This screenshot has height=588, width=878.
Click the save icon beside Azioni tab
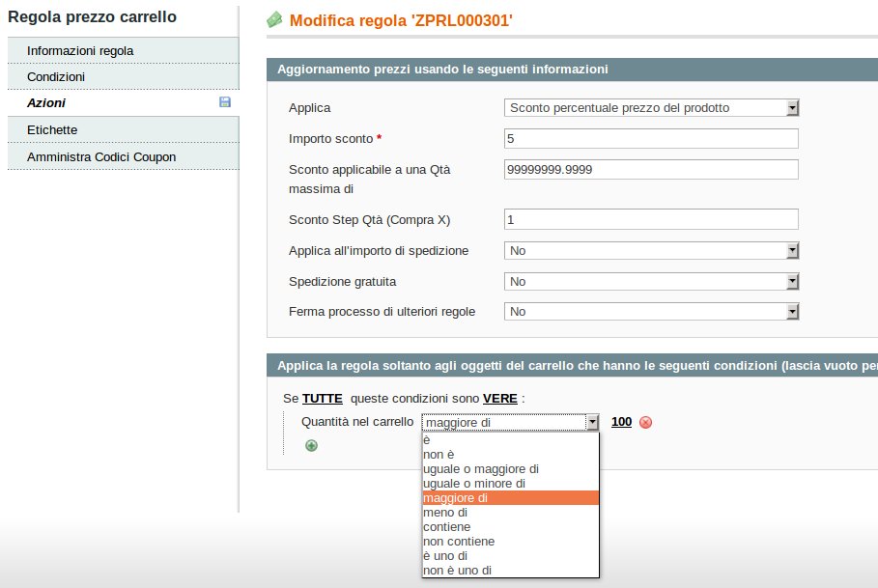pyautogui.click(x=225, y=102)
